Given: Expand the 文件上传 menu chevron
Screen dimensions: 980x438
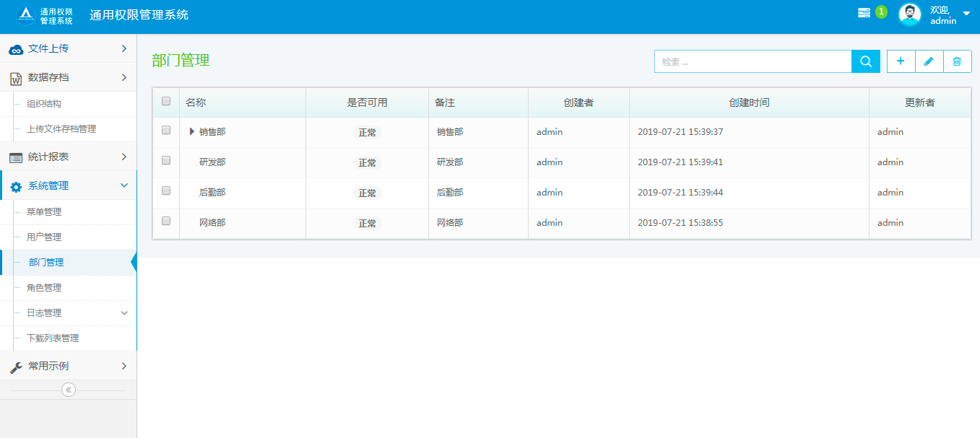Looking at the screenshot, I should point(124,48).
